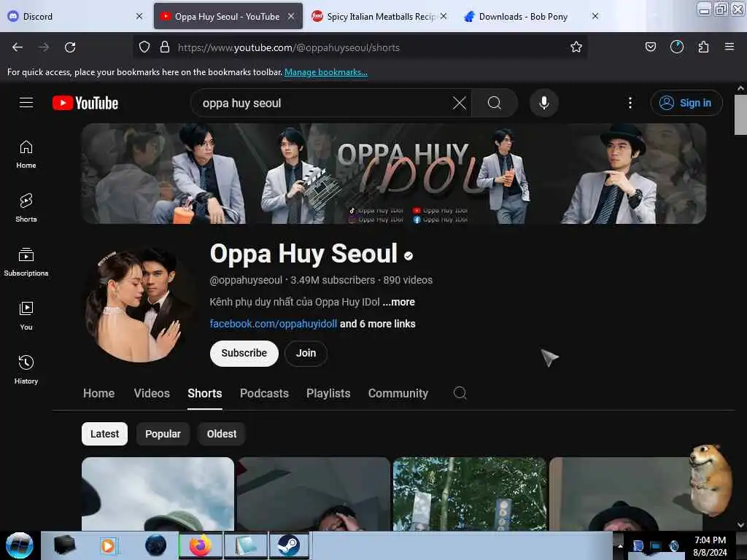Click the page vertical scrollbar thumb
This screenshot has height=560, width=747.
point(740,114)
